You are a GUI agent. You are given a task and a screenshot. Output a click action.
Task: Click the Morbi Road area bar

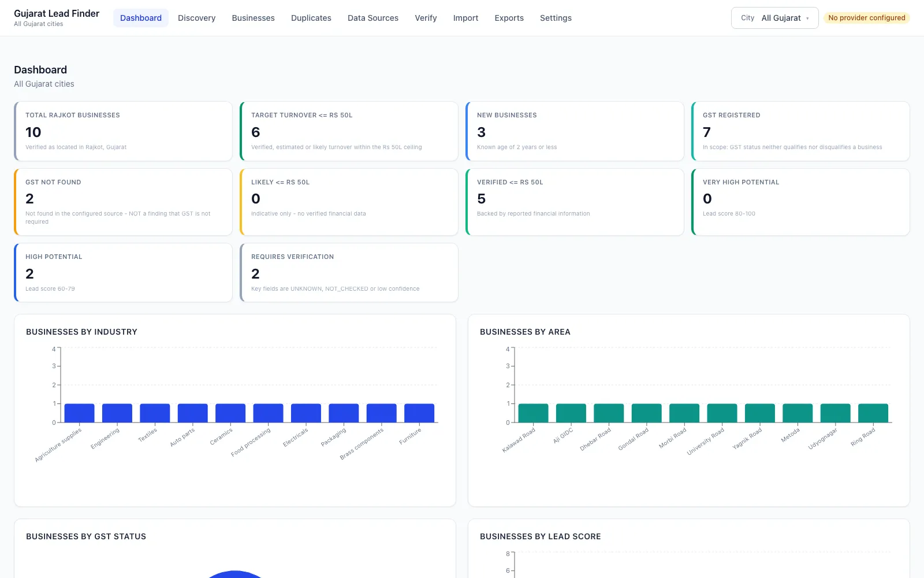pyautogui.click(x=684, y=413)
